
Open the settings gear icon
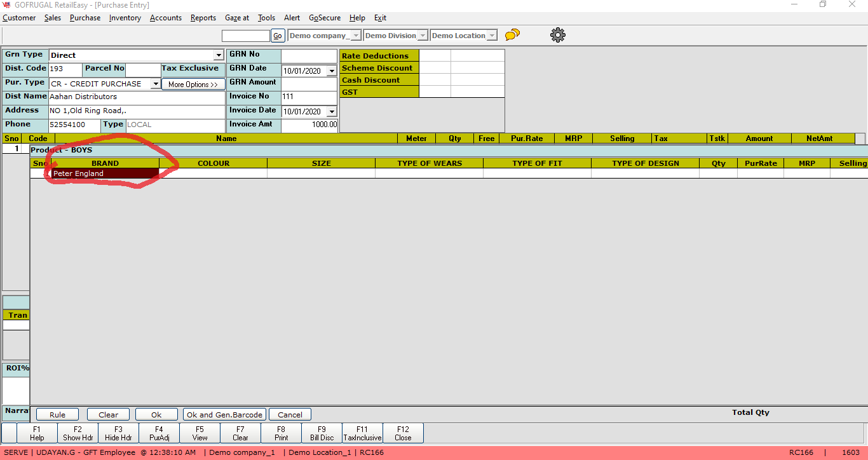point(558,35)
